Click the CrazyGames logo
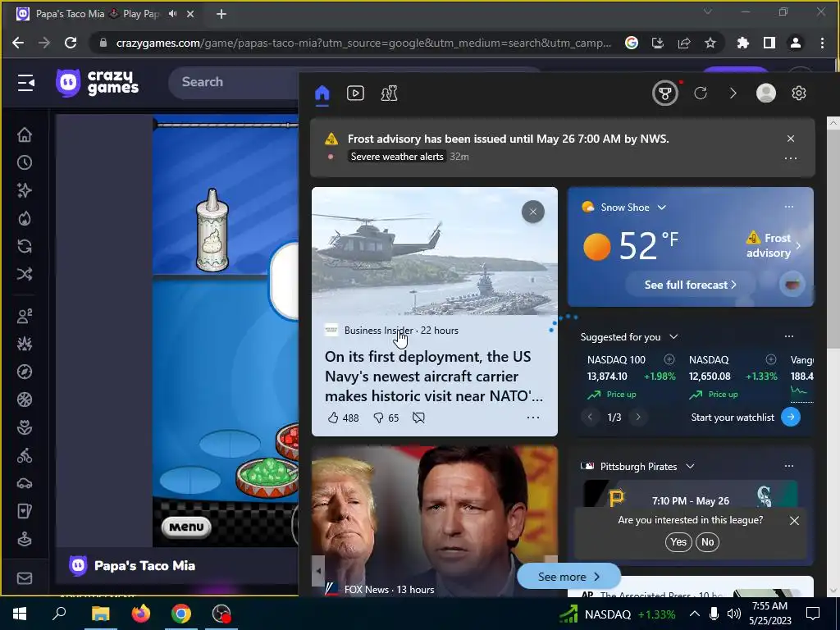 click(97, 83)
